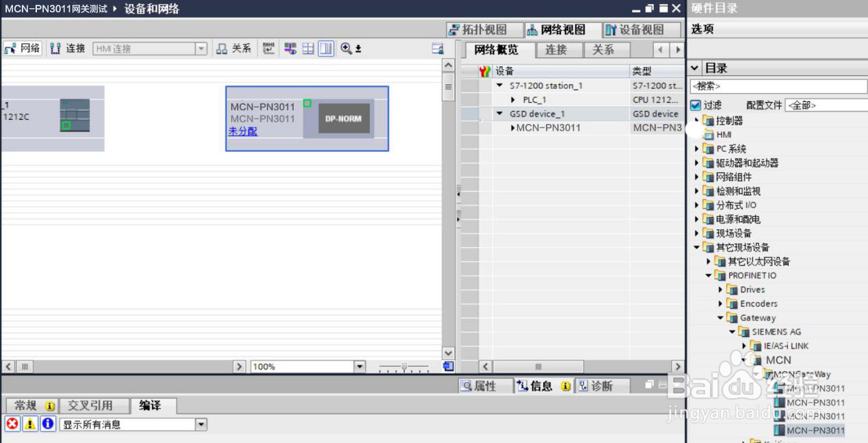
Task: Click the right tab-scroll arrow in overview panel
Action: click(678, 50)
